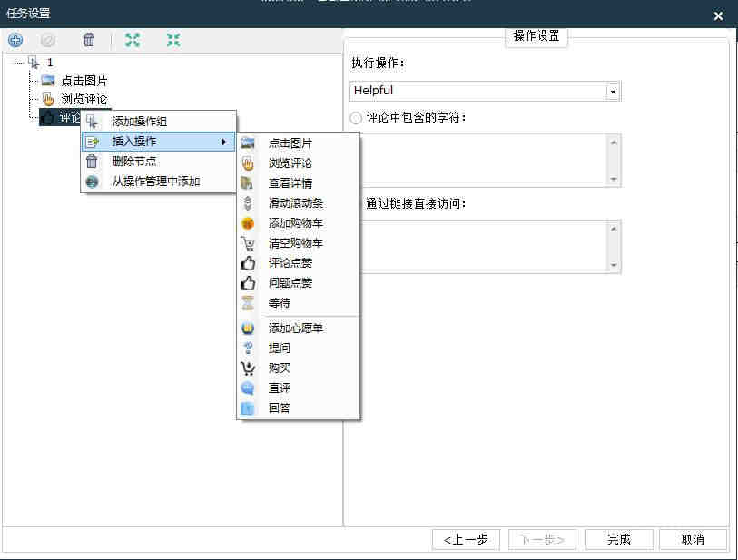
Task: Click 添加购物车 orange icon
Action: pos(248,223)
